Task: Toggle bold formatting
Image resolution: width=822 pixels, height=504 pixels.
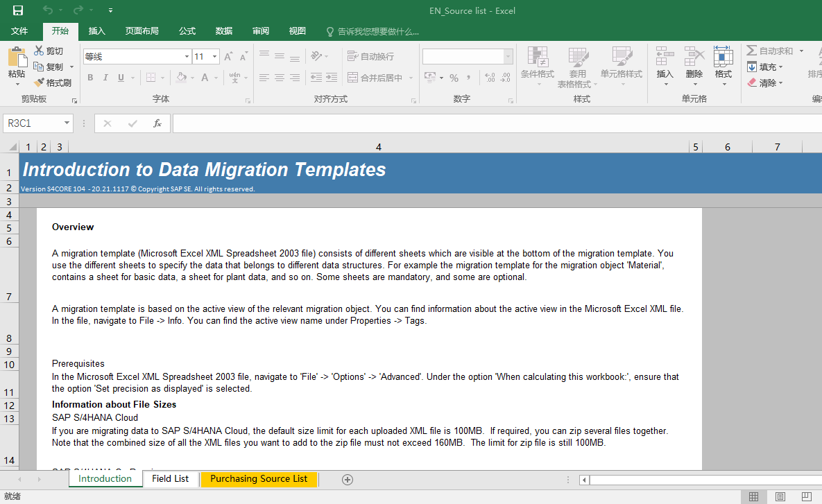Action: point(90,78)
